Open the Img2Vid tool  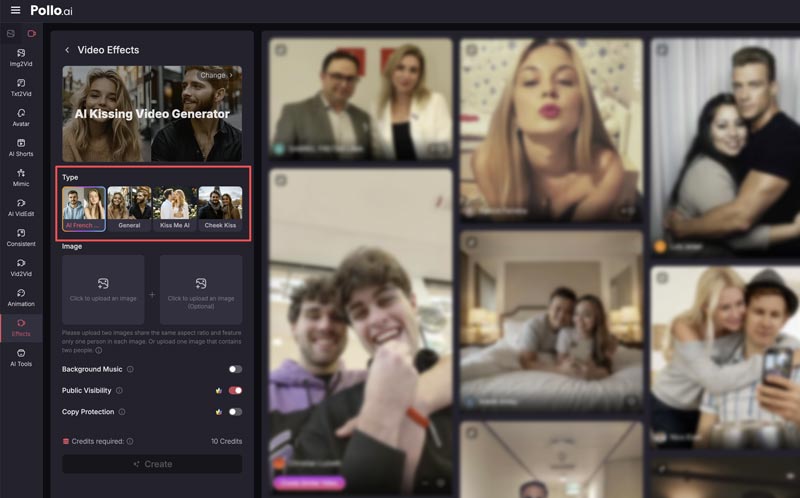pyautogui.click(x=21, y=58)
